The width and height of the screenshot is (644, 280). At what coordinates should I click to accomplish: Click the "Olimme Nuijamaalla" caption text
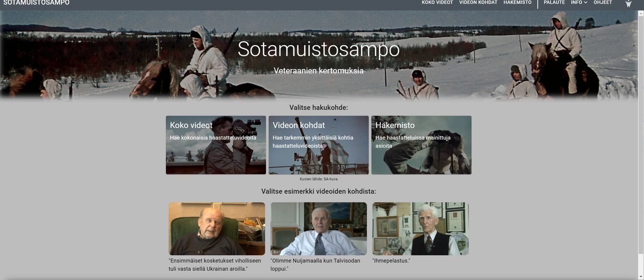[315, 265]
